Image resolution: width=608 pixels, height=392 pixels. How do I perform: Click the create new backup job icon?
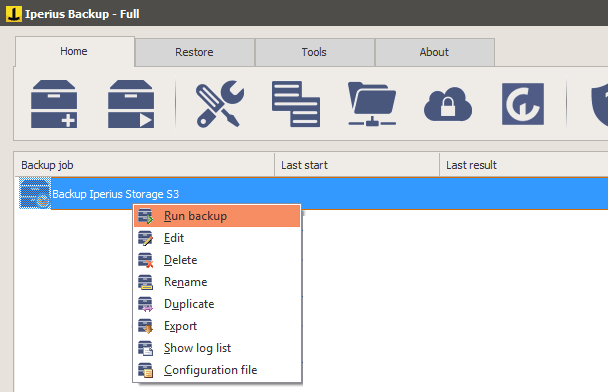click(x=54, y=104)
